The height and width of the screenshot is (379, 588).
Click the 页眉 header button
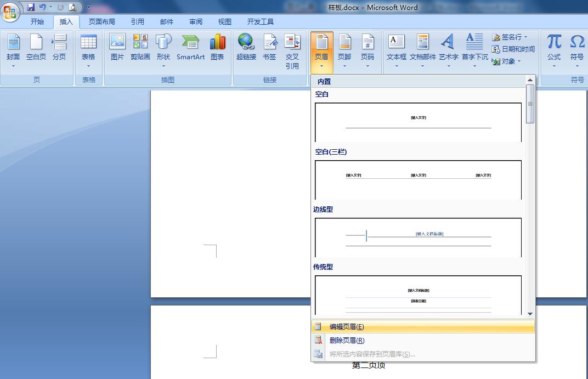click(x=321, y=52)
